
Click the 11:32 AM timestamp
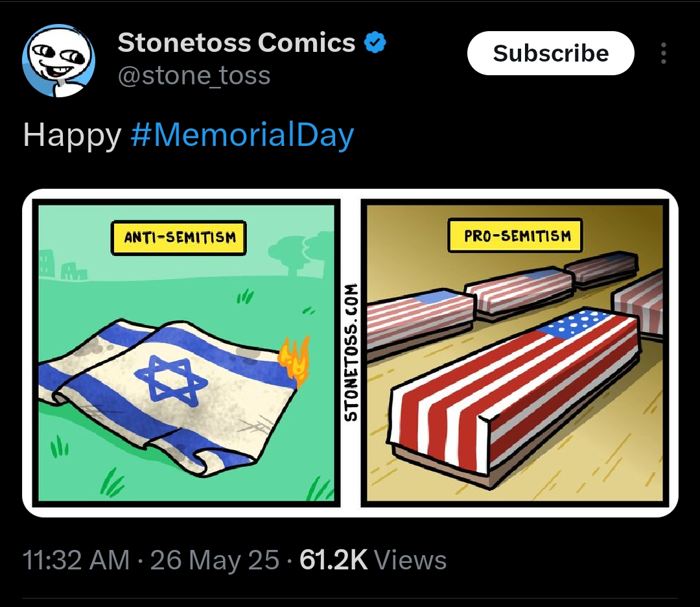(x=76, y=560)
